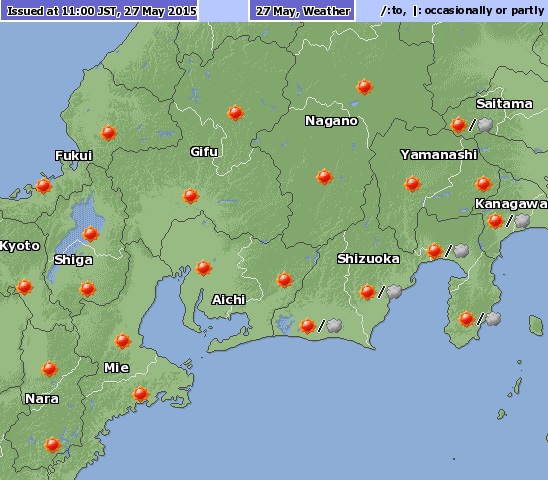The height and width of the screenshot is (480, 548).
Task: Click the Saitama sun icon
Action: (x=458, y=125)
